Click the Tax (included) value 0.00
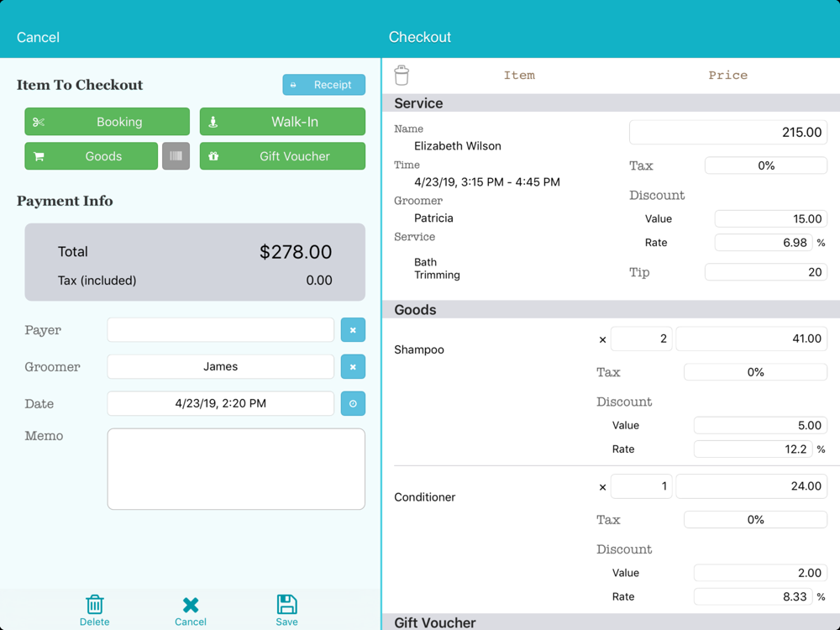840x630 pixels. tap(318, 281)
